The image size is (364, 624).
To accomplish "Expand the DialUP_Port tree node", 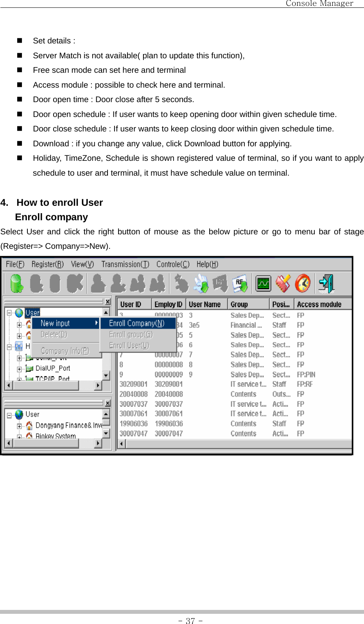I will [19, 369].
